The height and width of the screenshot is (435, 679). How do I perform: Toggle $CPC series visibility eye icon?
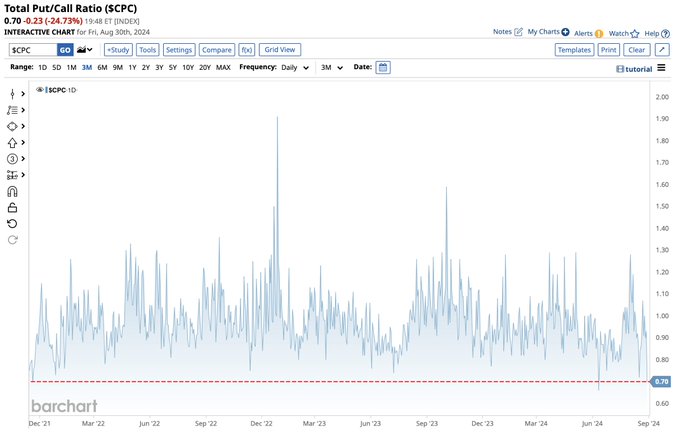(39, 90)
